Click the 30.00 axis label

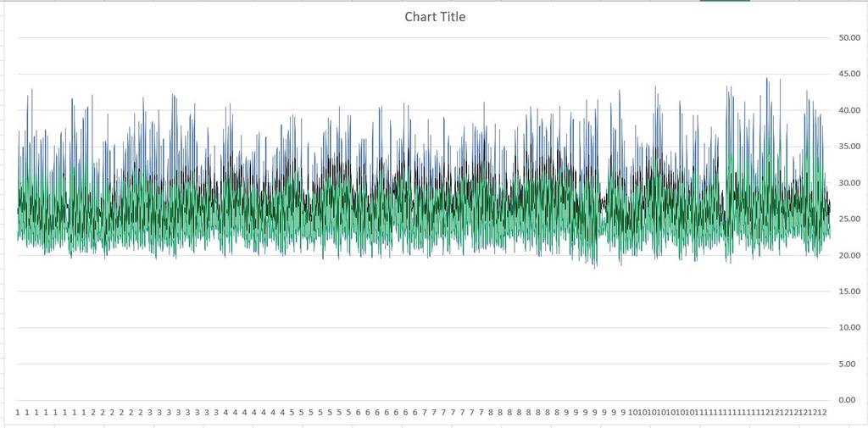[849, 183]
